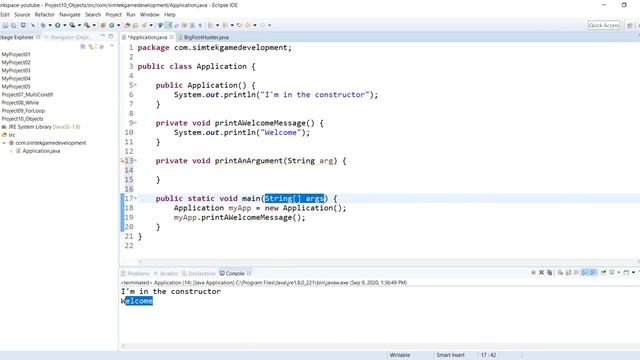Screen dimensions: 640x360
Task: Click the Open Type toolbar icon
Action: [x=127, y=25]
